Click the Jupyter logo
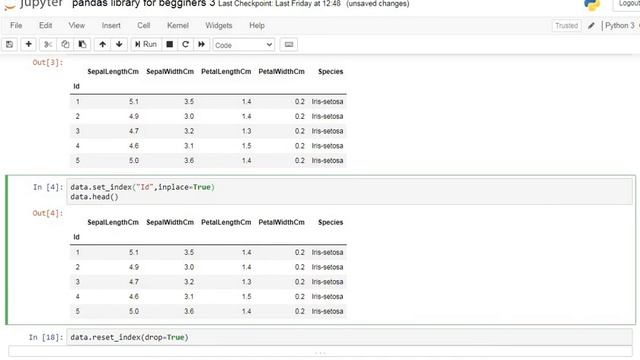Screen dimensions: 640x360 coord(33,4)
